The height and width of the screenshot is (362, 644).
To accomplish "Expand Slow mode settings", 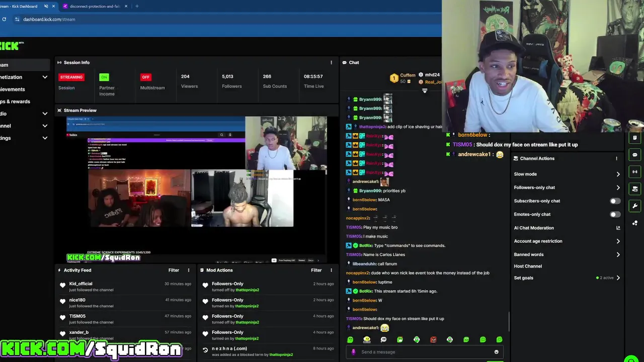I will [618, 174].
